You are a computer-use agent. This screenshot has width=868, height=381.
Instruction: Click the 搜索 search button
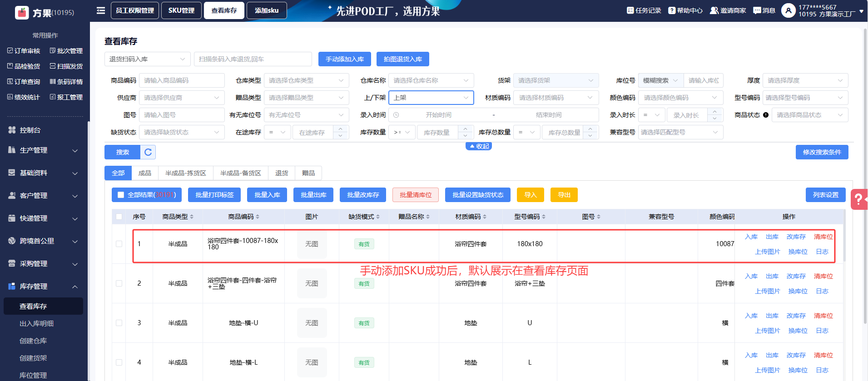(123, 152)
